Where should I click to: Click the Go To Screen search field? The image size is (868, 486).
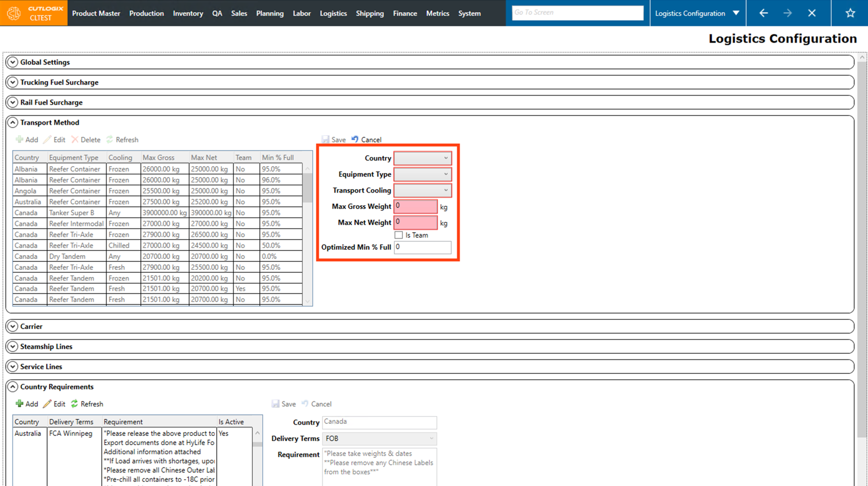coord(577,13)
